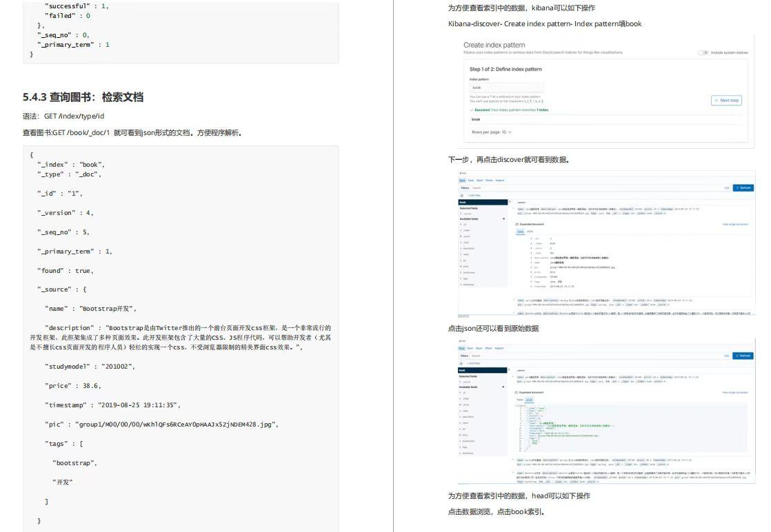Click the line 语法: GET /index/type/id
771x532 pixels.
coord(63,116)
